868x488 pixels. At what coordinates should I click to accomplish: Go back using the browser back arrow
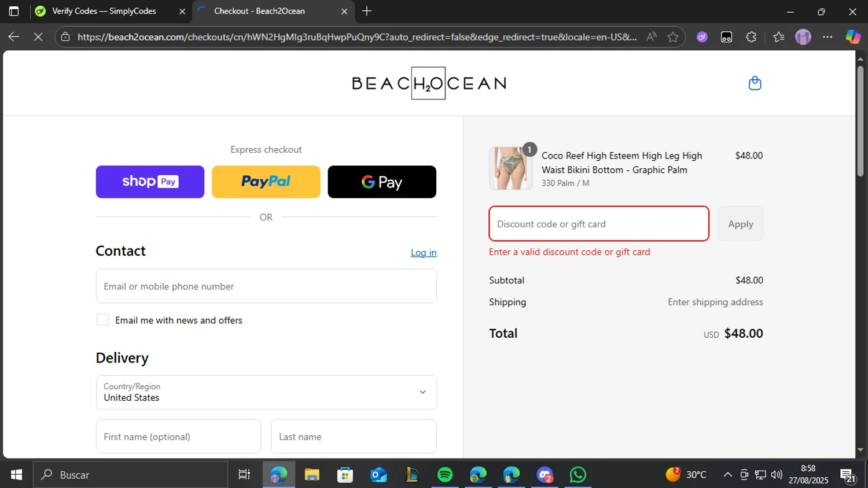[x=14, y=37]
